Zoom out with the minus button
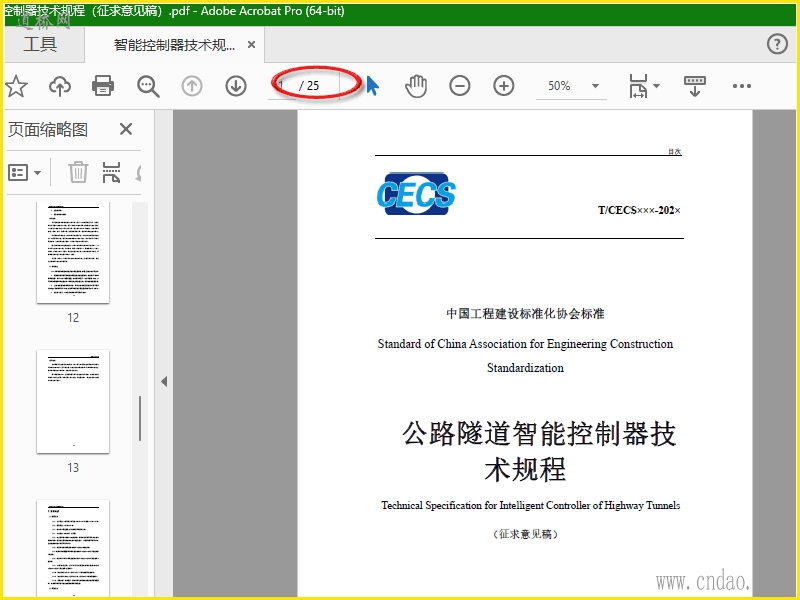Screen dimensions: 800x600 pos(460,86)
